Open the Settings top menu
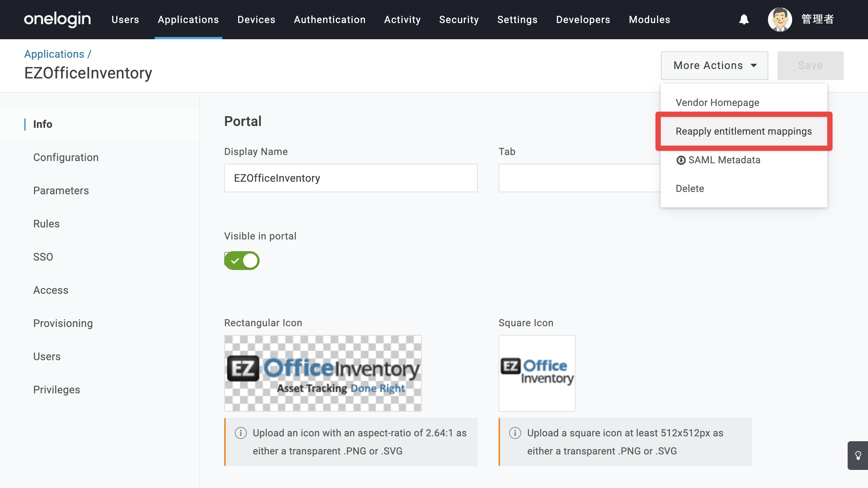Image resolution: width=868 pixels, height=488 pixels. (x=517, y=20)
